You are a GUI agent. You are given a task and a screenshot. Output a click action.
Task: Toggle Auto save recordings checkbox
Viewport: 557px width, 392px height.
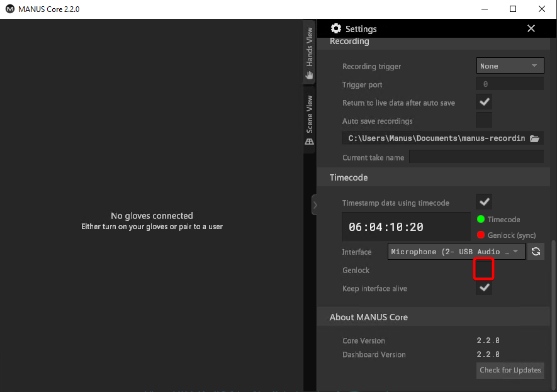click(x=484, y=121)
